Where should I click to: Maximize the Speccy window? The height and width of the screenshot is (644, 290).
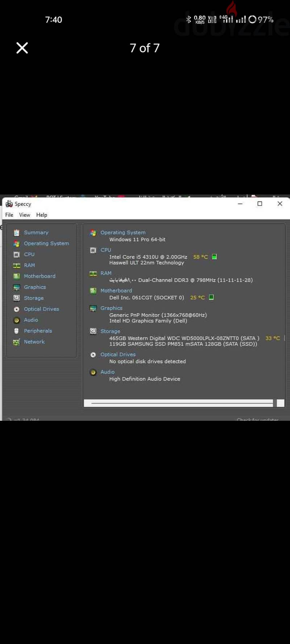260,204
